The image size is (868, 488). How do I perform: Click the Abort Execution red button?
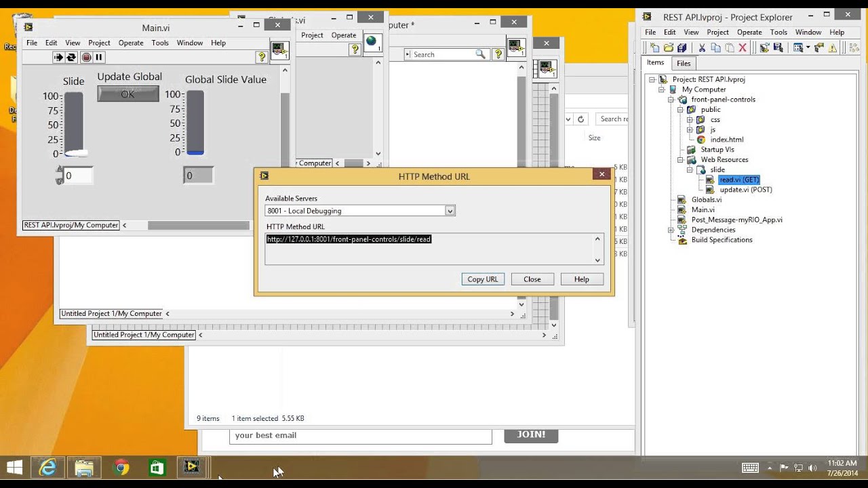86,58
